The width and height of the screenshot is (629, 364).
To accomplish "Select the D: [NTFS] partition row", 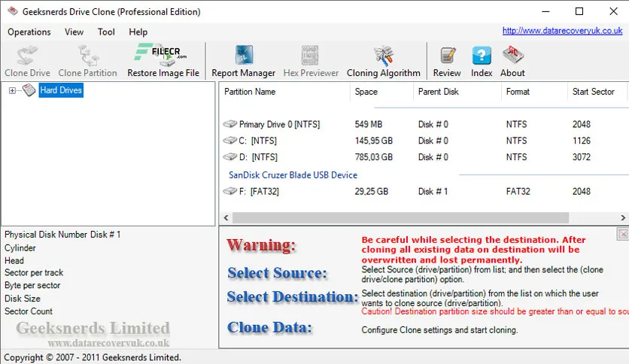I will click(424, 157).
